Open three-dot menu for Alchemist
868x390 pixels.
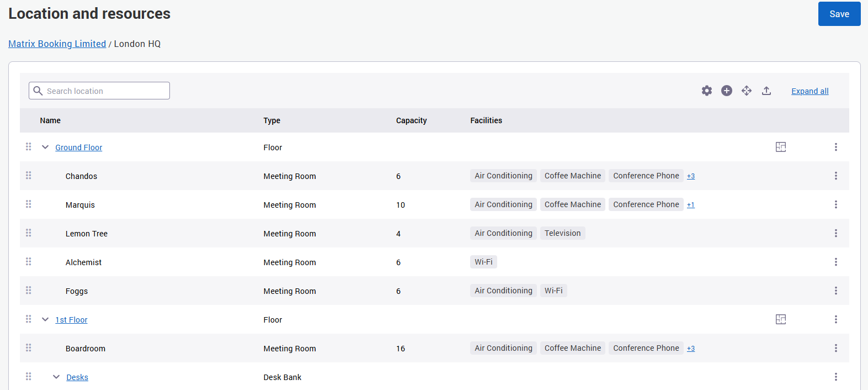[x=836, y=262]
